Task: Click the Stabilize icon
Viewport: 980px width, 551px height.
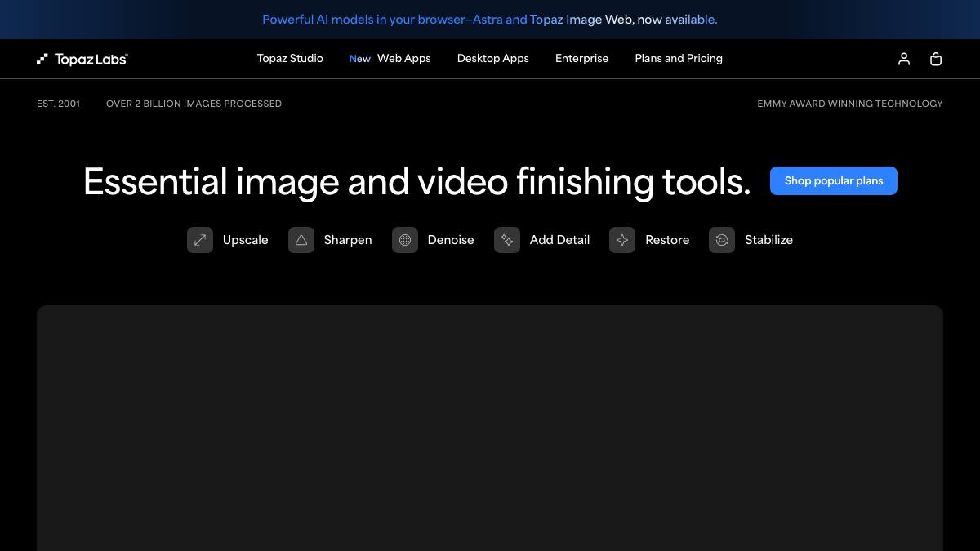Action: (x=722, y=240)
